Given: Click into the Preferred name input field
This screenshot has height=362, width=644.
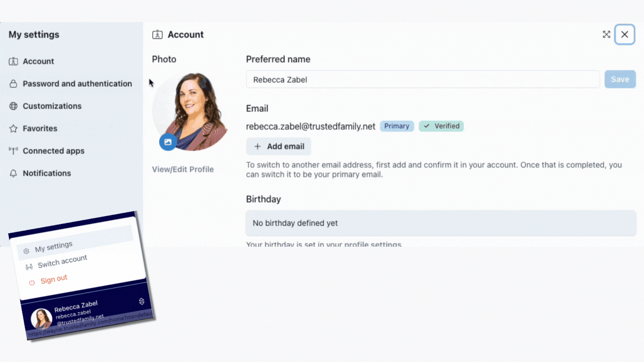Looking at the screenshot, I should [x=423, y=79].
